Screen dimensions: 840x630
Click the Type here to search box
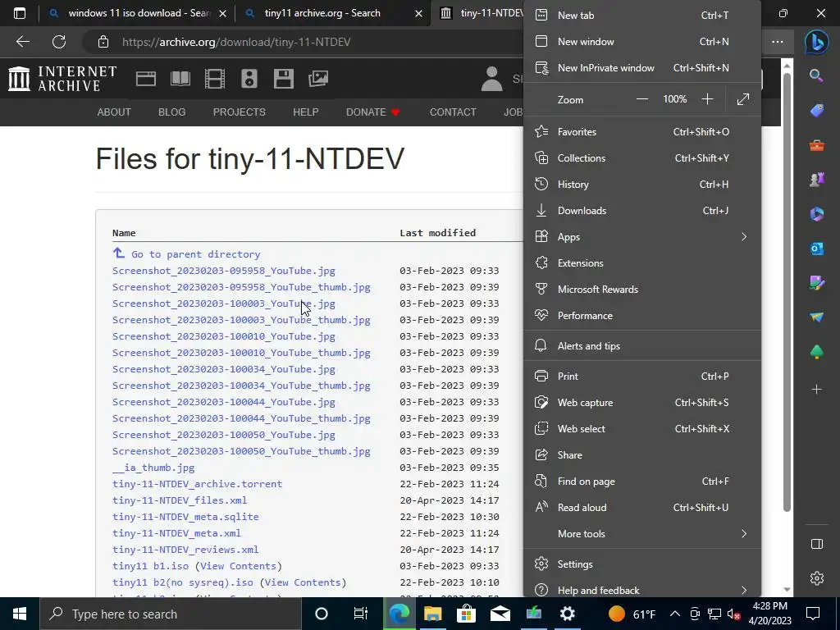pos(171,614)
